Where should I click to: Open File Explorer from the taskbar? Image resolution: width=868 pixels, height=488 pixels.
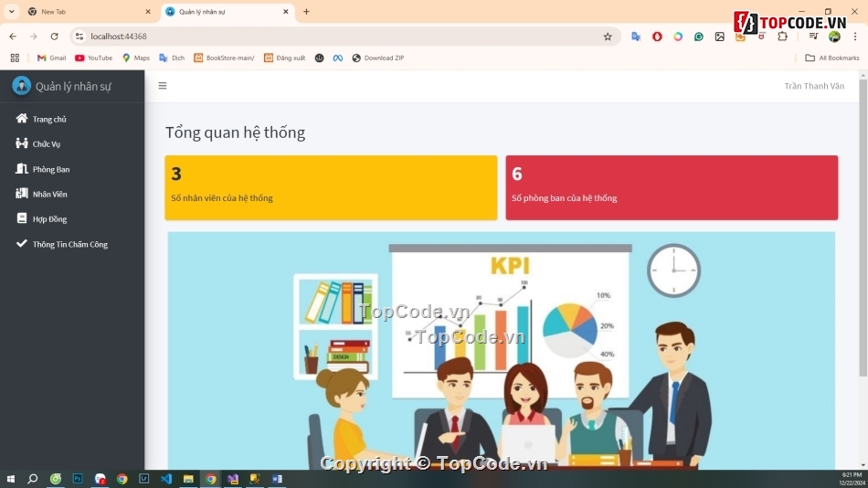pos(188,479)
